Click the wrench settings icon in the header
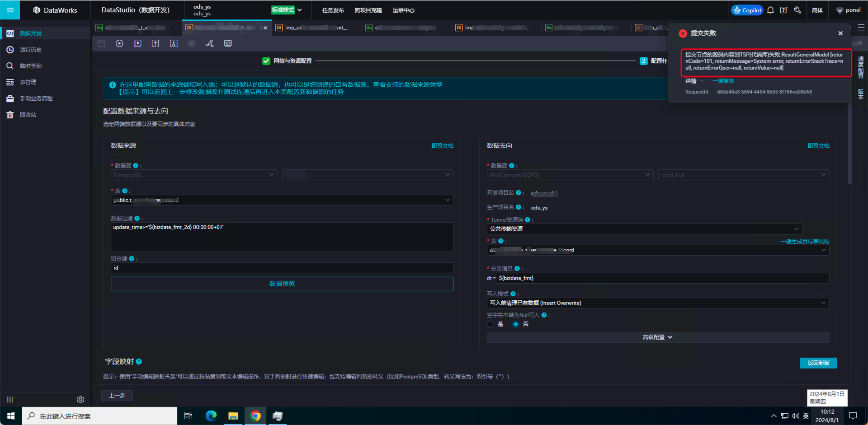The image size is (868, 425). 797,10
